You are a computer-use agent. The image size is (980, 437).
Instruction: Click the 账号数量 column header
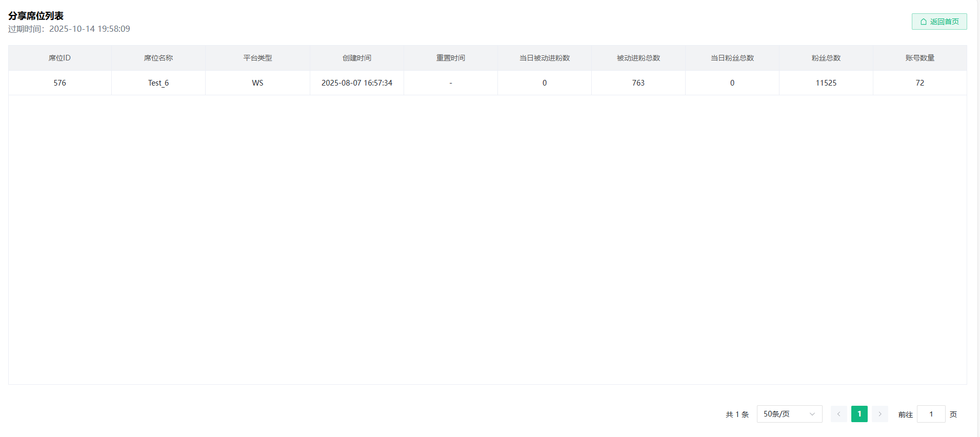[920, 58]
